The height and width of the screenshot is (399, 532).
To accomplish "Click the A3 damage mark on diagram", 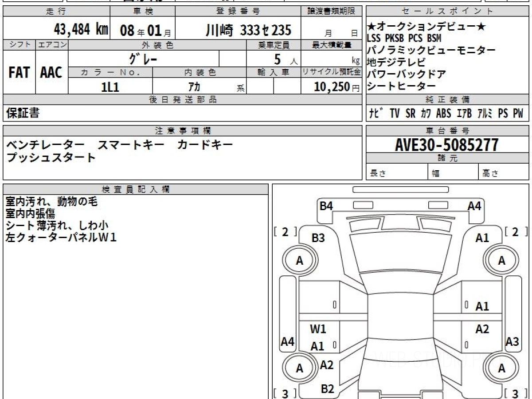I will (512, 341).
